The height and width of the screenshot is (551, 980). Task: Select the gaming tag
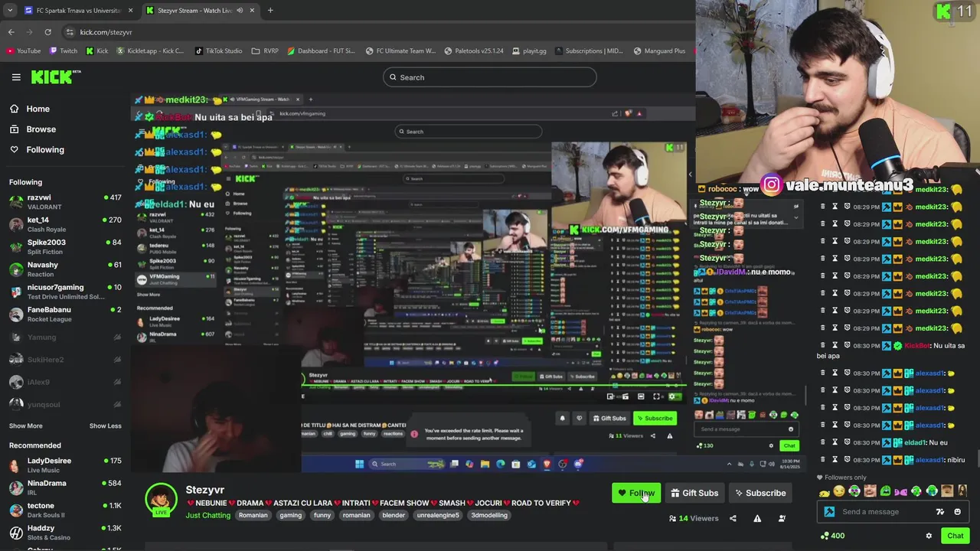tap(290, 516)
